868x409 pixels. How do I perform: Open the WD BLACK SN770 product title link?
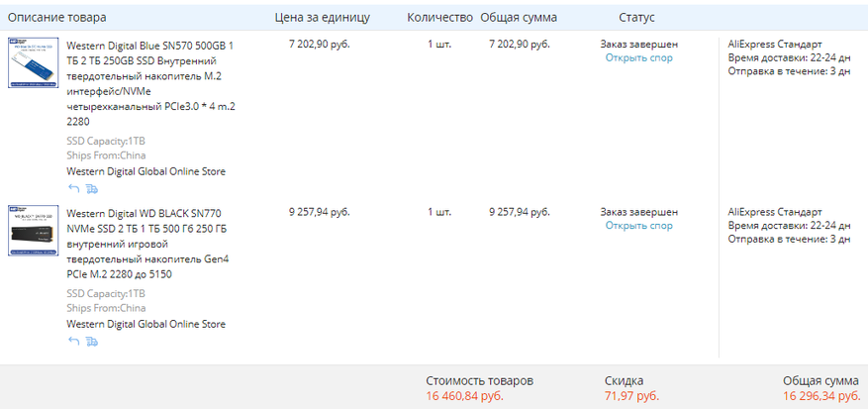147,243
